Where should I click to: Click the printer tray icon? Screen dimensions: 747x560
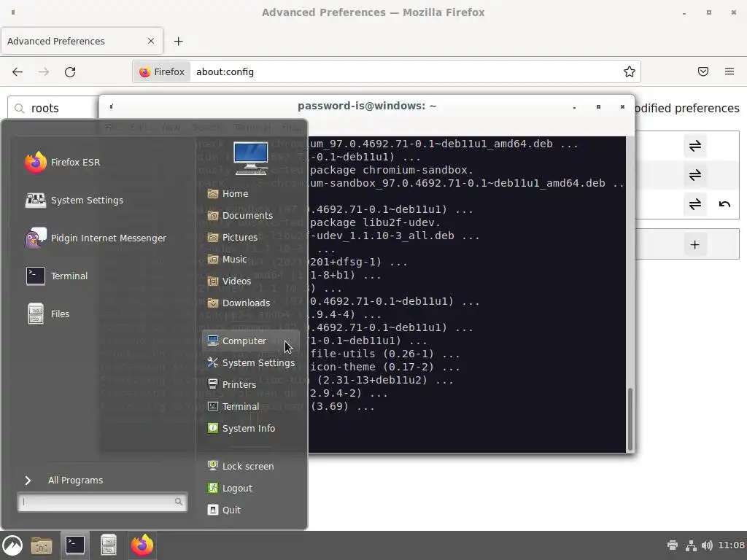click(x=673, y=545)
